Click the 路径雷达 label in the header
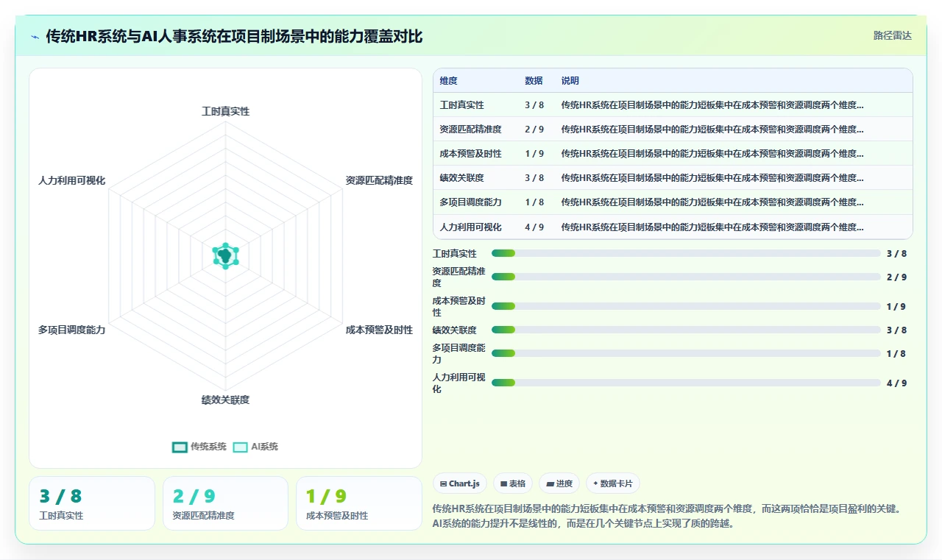942x560 pixels. tap(892, 35)
